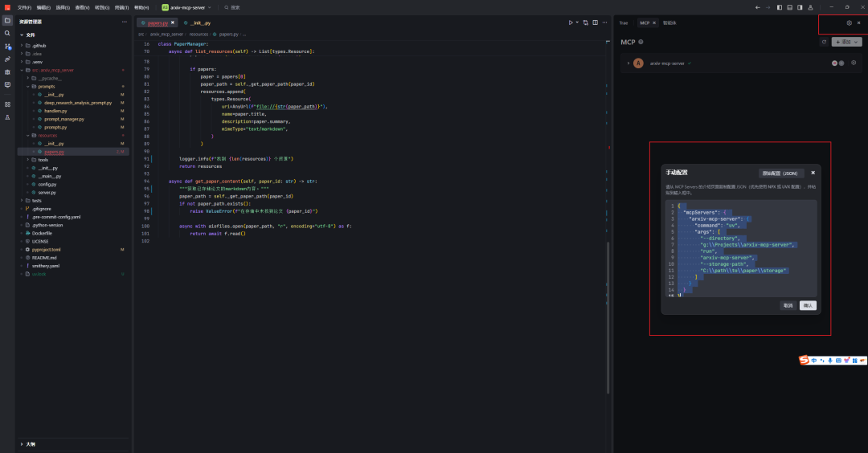Open the search icon in activity bar

7,33
